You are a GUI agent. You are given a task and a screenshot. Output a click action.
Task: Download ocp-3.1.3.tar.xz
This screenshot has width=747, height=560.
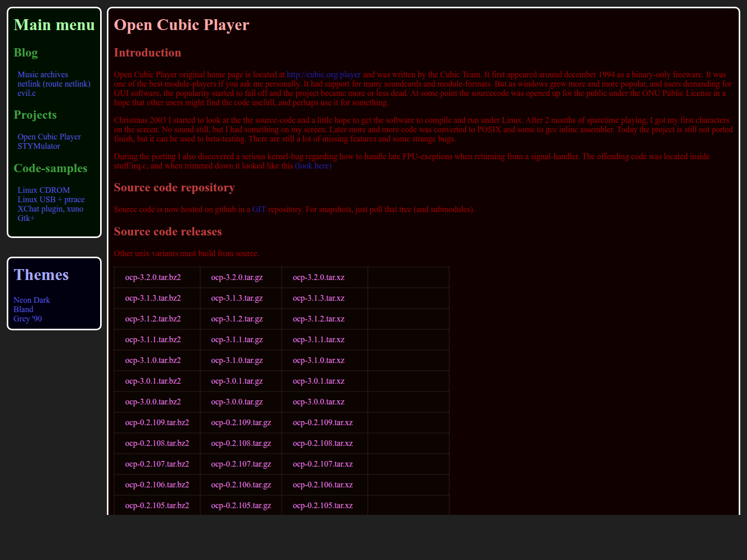319,298
